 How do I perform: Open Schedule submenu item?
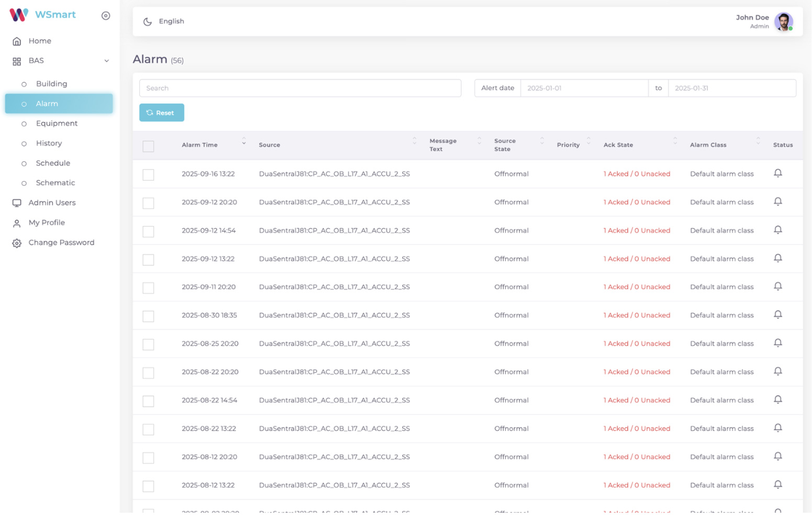click(x=53, y=163)
